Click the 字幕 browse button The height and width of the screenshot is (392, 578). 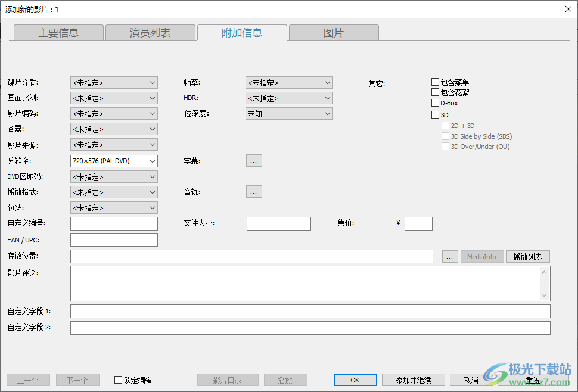click(x=254, y=160)
